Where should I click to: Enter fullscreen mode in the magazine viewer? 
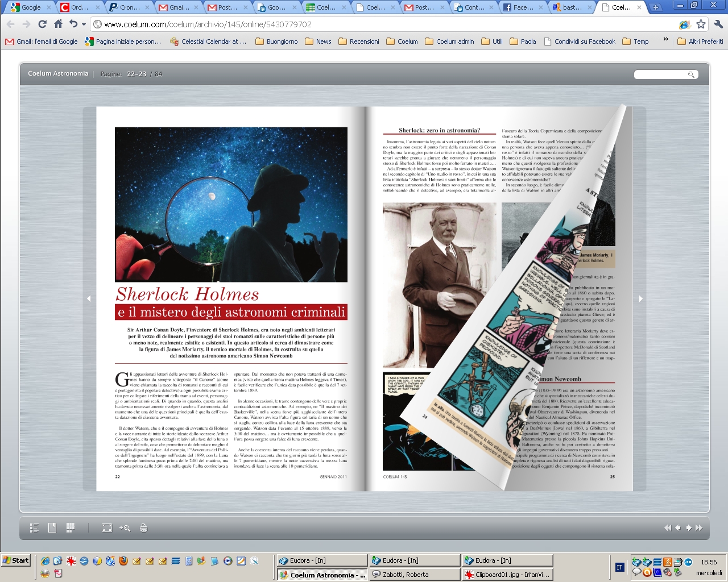click(107, 528)
